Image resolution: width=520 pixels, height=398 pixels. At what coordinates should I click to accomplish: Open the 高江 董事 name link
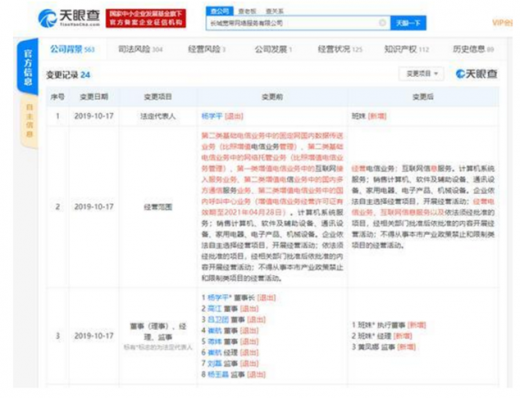coord(214,308)
